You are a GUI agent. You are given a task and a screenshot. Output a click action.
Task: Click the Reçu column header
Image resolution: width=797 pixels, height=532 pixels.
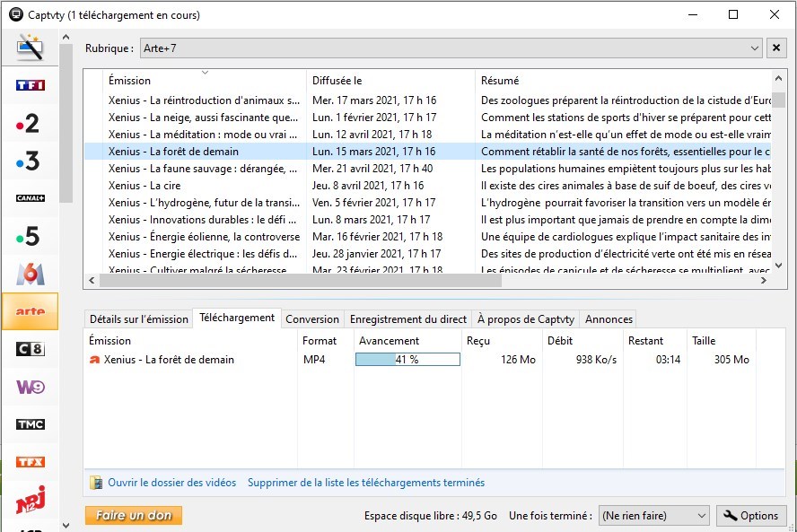pyautogui.click(x=503, y=340)
